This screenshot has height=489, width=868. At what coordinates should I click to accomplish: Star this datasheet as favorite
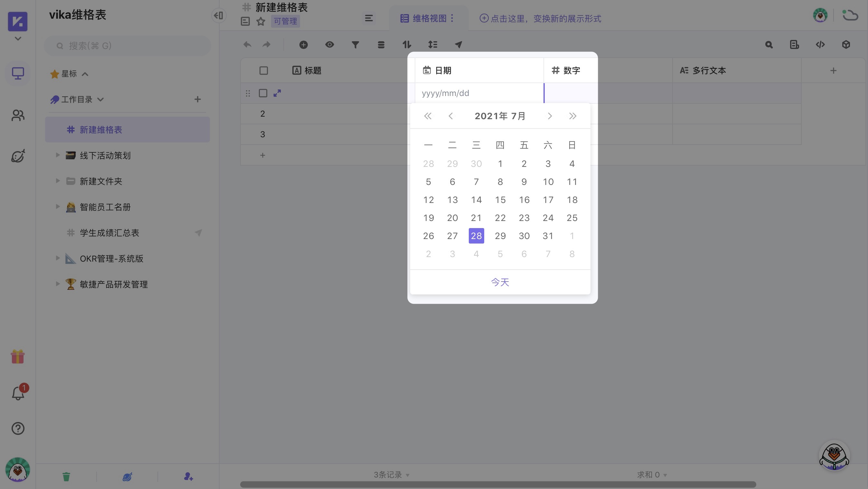pyautogui.click(x=261, y=21)
